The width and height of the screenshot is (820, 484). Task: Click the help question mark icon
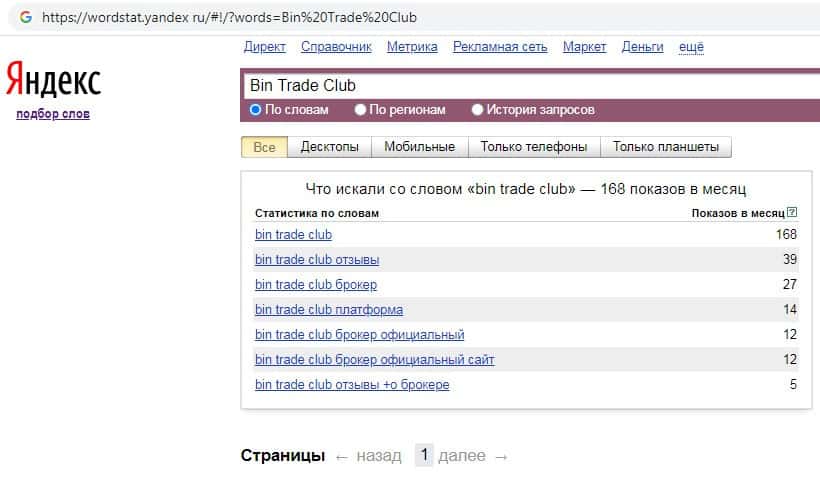[x=792, y=213]
